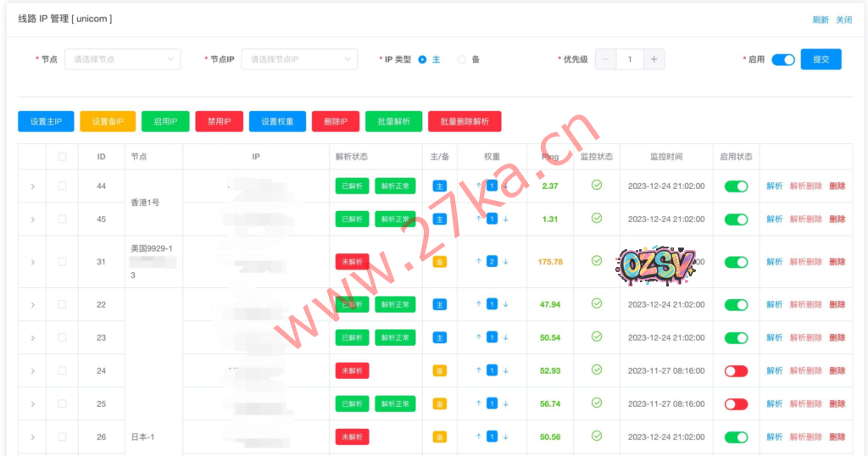Expand row ID 45 details
868x456 pixels.
(33, 220)
